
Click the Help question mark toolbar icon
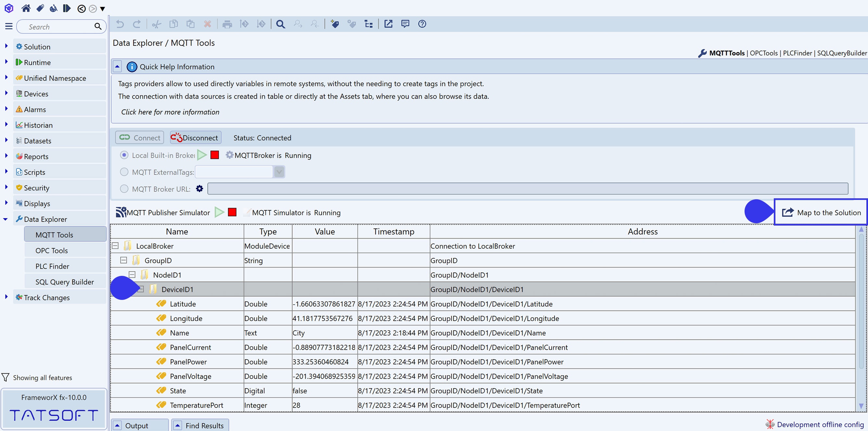(422, 24)
